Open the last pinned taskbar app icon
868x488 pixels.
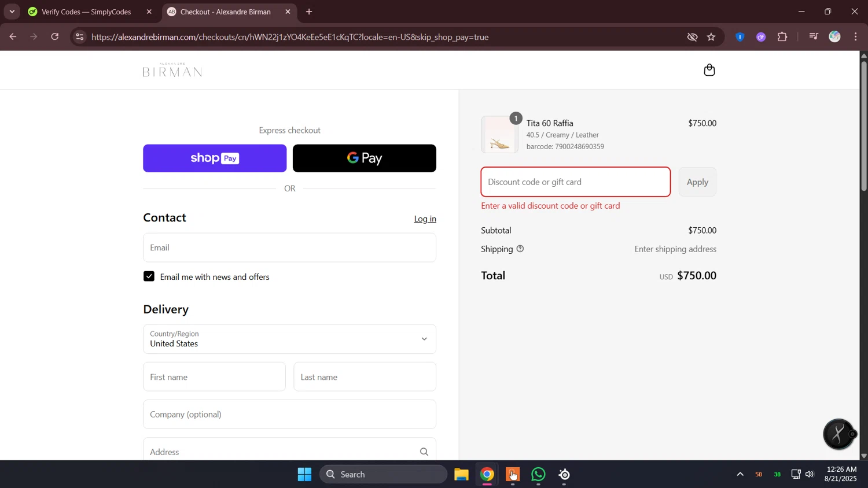pyautogui.click(x=564, y=475)
